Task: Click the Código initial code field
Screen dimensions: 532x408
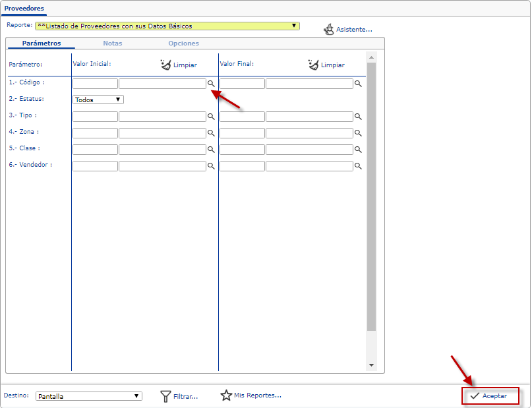Action: tap(95, 84)
